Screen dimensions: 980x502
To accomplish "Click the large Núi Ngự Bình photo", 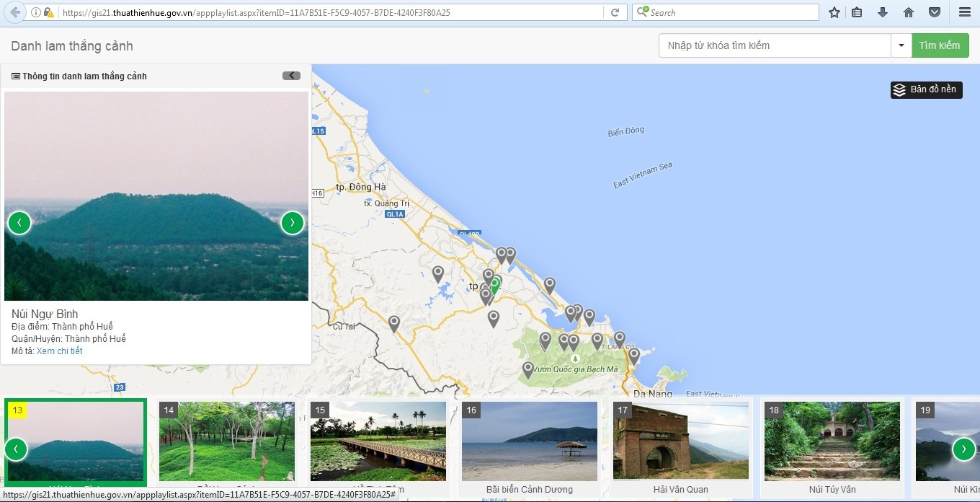I will [x=156, y=195].
